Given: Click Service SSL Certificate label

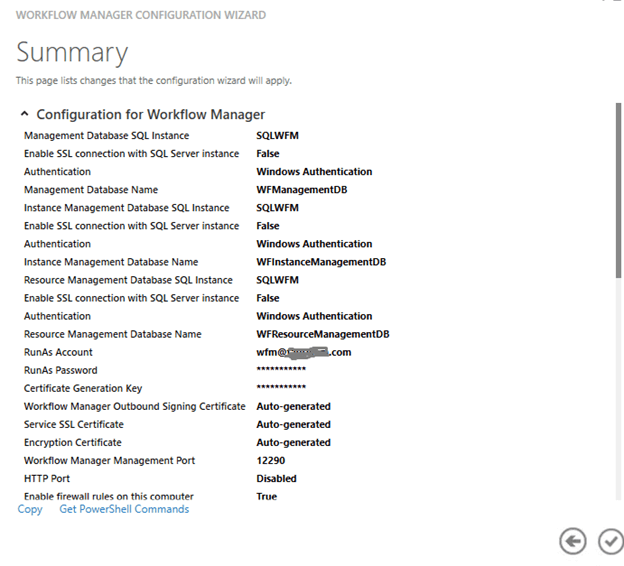Looking at the screenshot, I should click(x=74, y=424).
